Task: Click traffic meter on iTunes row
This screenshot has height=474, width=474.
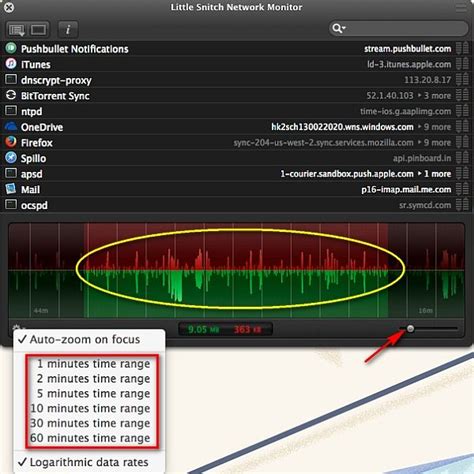Action: click(x=462, y=64)
